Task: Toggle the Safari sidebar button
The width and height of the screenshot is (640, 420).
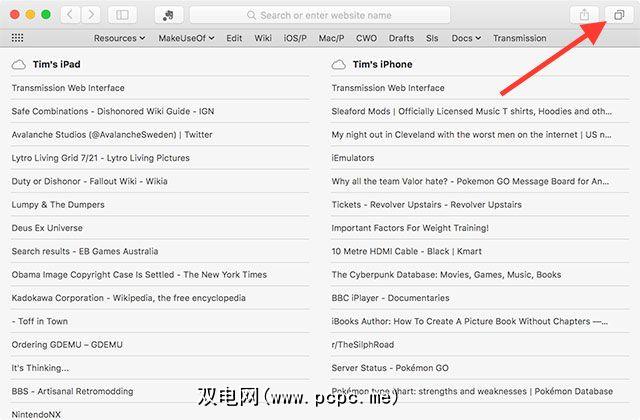Action: 122,15
